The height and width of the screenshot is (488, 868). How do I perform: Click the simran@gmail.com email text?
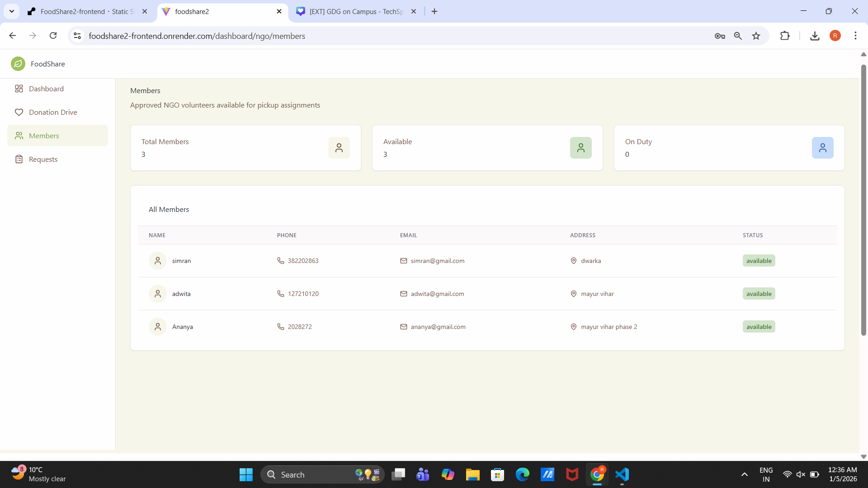pyautogui.click(x=437, y=261)
